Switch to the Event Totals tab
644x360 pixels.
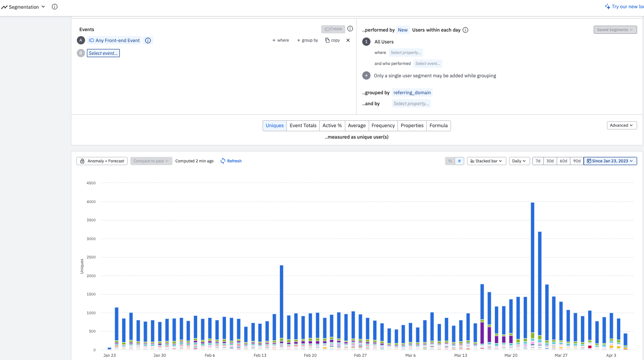(303, 125)
